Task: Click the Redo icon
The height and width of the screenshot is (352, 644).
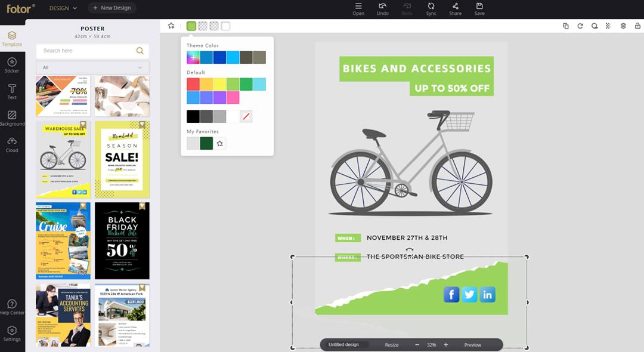Action: pos(407,9)
